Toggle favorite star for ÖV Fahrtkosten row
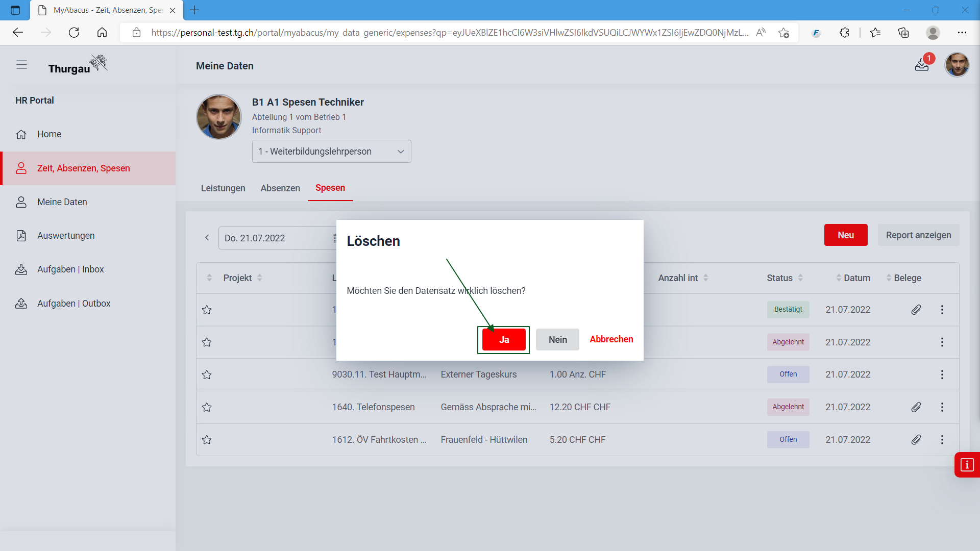Image resolution: width=980 pixels, height=551 pixels. [x=207, y=440]
